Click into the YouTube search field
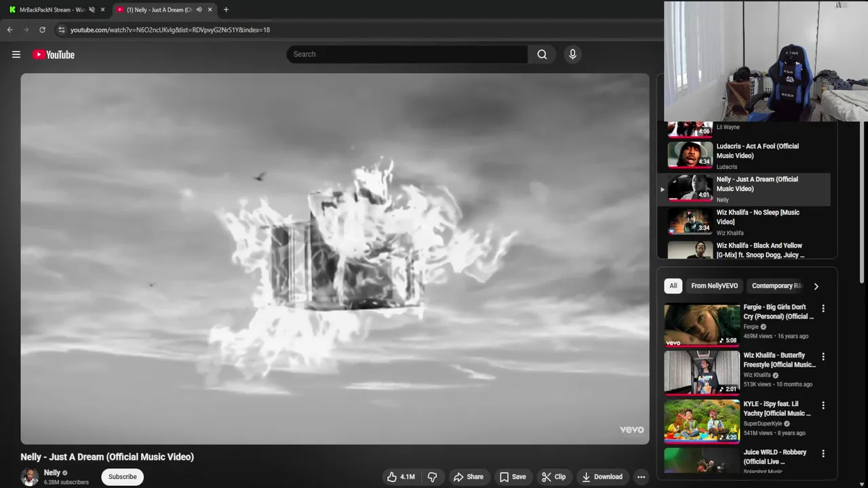This screenshot has height=488, width=868. (x=407, y=54)
